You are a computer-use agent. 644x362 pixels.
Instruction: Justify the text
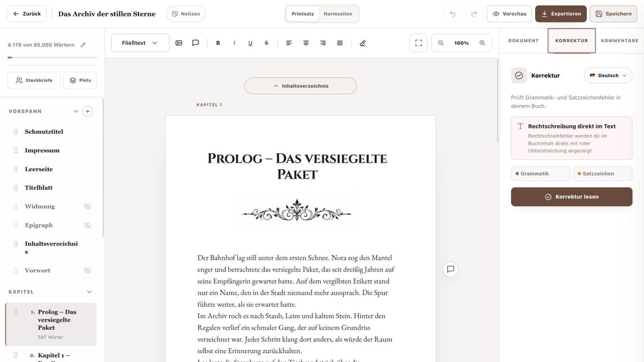click(340, 43)
